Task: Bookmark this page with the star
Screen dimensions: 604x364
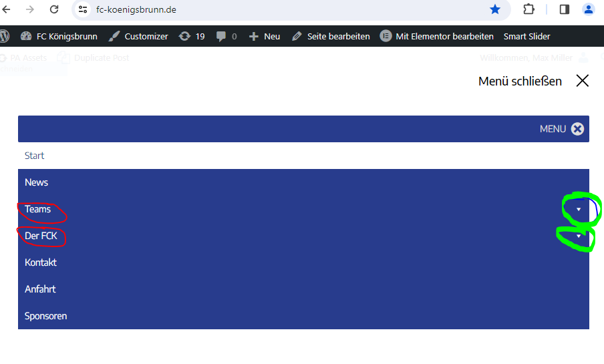Action: pos(495,9)
